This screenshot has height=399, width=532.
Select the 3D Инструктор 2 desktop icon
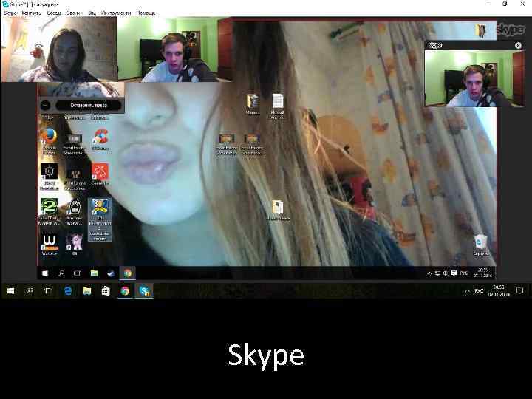coord(100,220)
